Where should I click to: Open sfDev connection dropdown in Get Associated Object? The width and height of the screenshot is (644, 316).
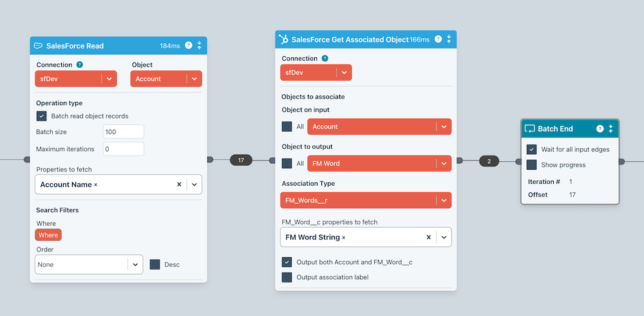(x=316, y=72)
